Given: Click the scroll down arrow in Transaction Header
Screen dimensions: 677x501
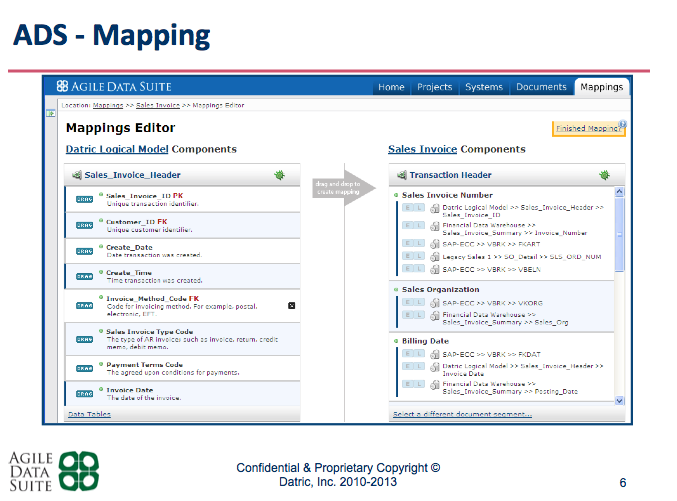Looking at the screenshot, I should (619, 400).
